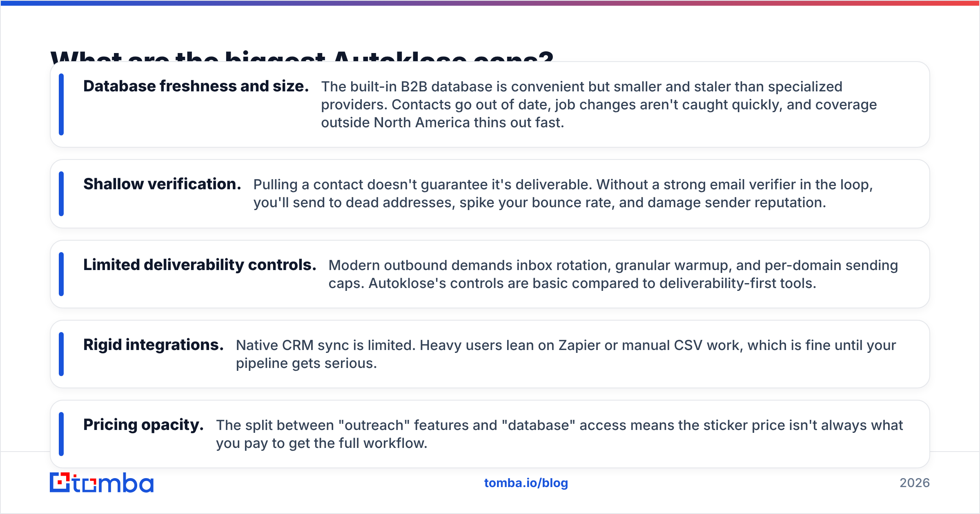Select the Shallow verification heading
The height and width of the screenshot is (514, 980).
click(x=162, y=184)
